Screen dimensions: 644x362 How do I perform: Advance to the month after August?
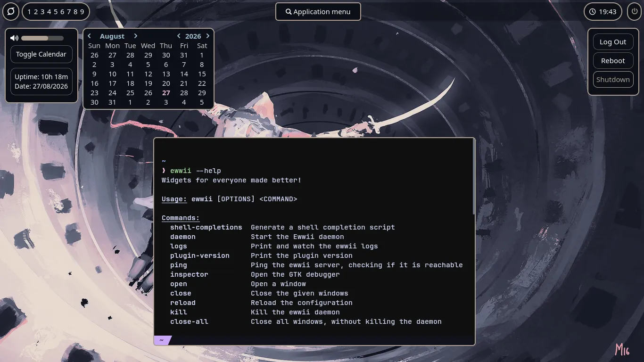tap(136, 36)
